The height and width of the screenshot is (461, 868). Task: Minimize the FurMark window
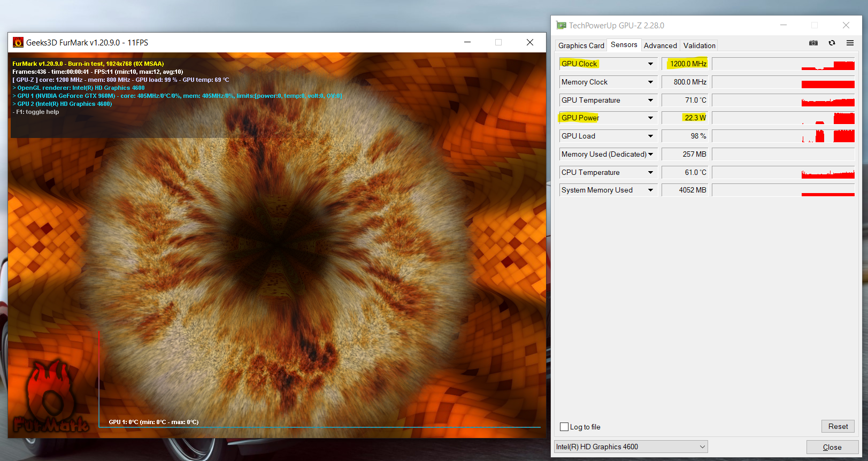tap(467, 42)
